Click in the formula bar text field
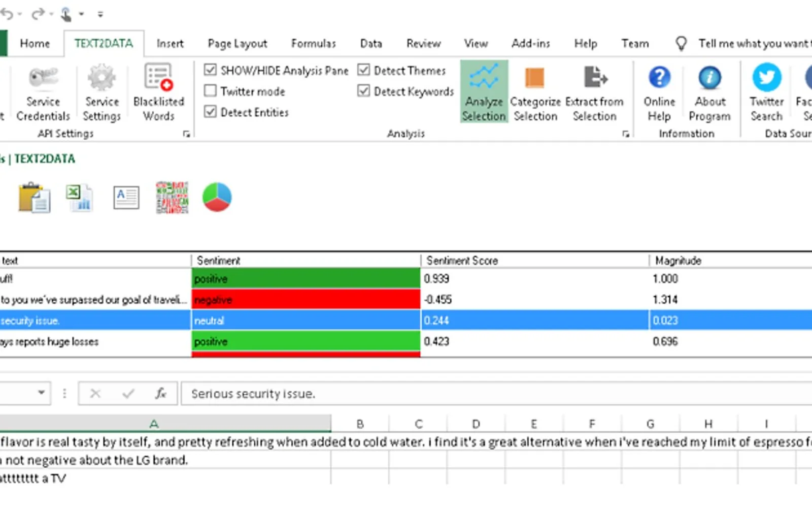 pyautogui.click(x=496, y=394)
